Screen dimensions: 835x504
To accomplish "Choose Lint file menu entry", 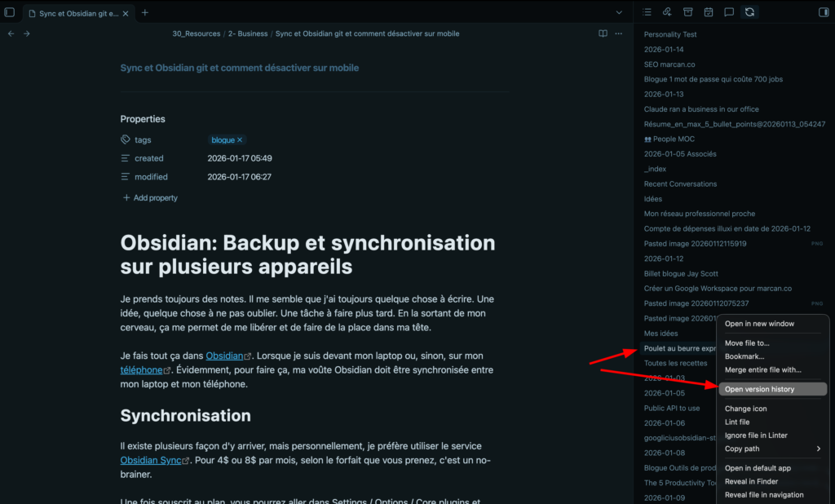I will tap(737, 422).
